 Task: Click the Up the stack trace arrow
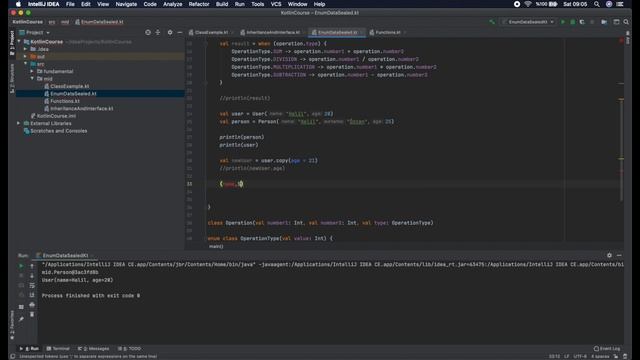32,266
